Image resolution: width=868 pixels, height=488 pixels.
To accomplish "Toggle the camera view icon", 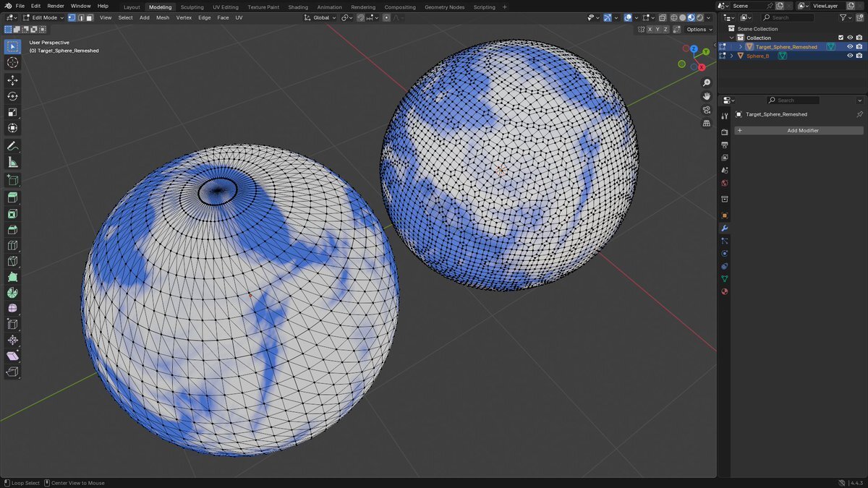I will click(x=707, y=110).
